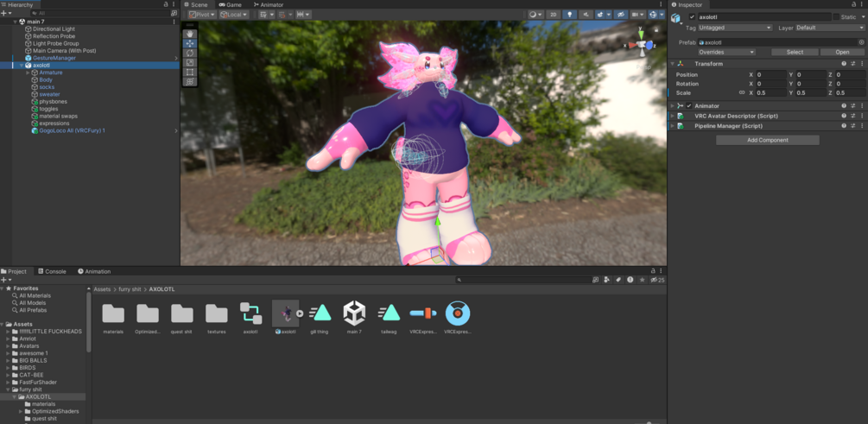Open the Transform component presets icon

tap(853, 64)
